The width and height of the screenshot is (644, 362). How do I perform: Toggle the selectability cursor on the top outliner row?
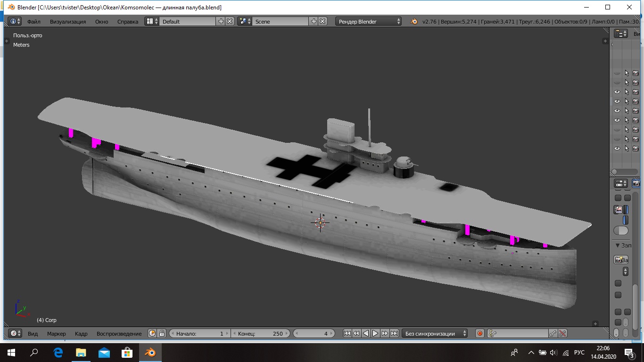[x=627, y=73]
